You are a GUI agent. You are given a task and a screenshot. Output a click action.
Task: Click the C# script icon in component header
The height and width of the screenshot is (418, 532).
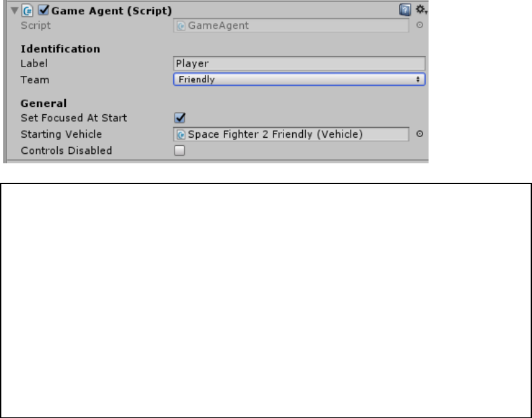(x=28, y=11)
